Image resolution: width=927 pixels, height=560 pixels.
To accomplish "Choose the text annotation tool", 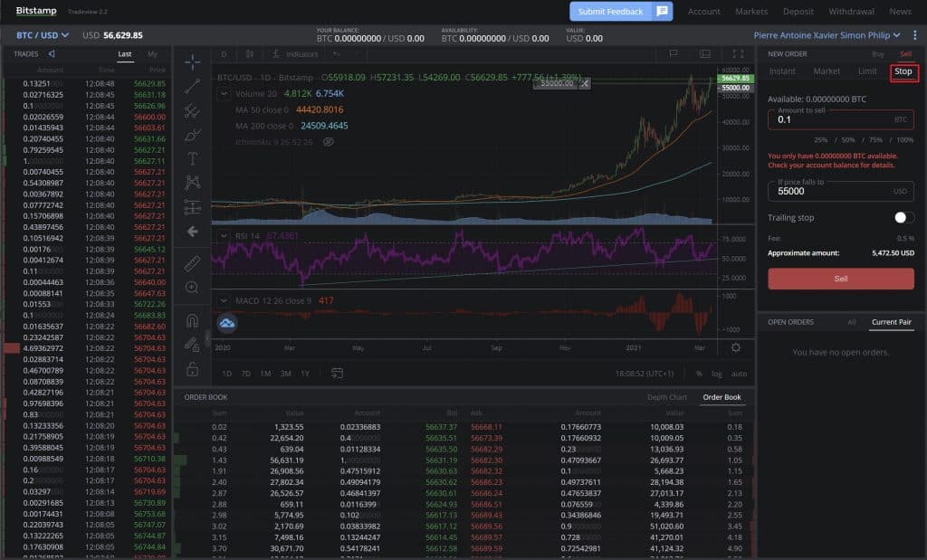I will tap(193, 158).
